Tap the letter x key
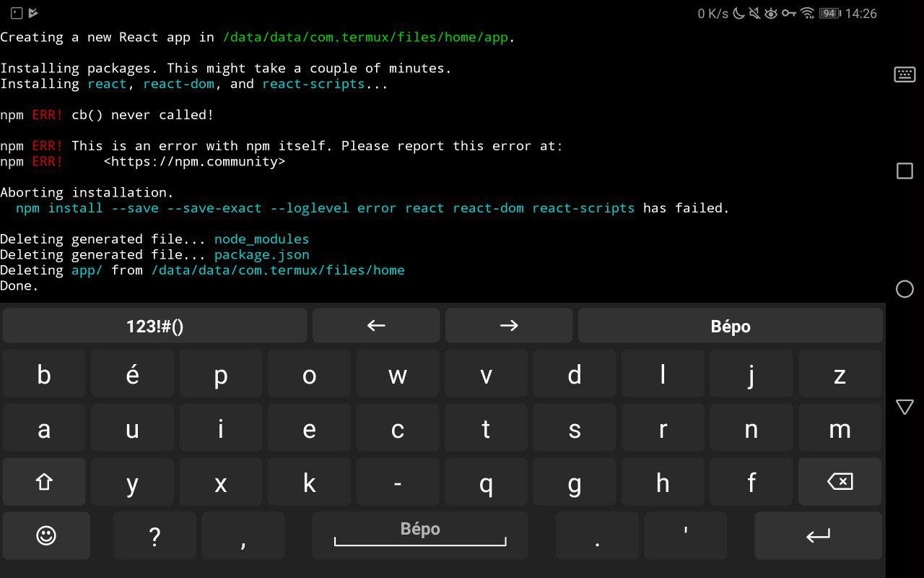 pyautogui.click(x=221, y=482)
